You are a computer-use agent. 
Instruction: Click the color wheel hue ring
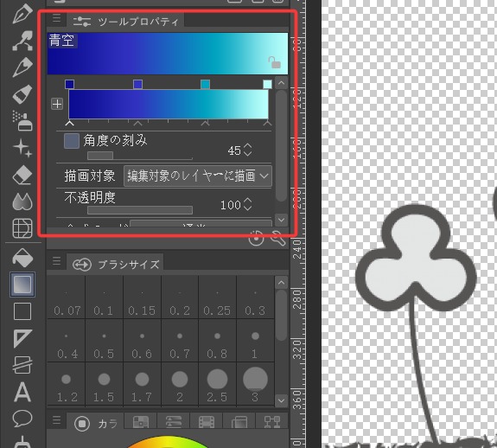tap(168, 442)
